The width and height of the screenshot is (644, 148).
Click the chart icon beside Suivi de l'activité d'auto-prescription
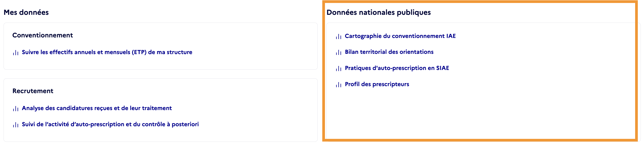(16, 125)
